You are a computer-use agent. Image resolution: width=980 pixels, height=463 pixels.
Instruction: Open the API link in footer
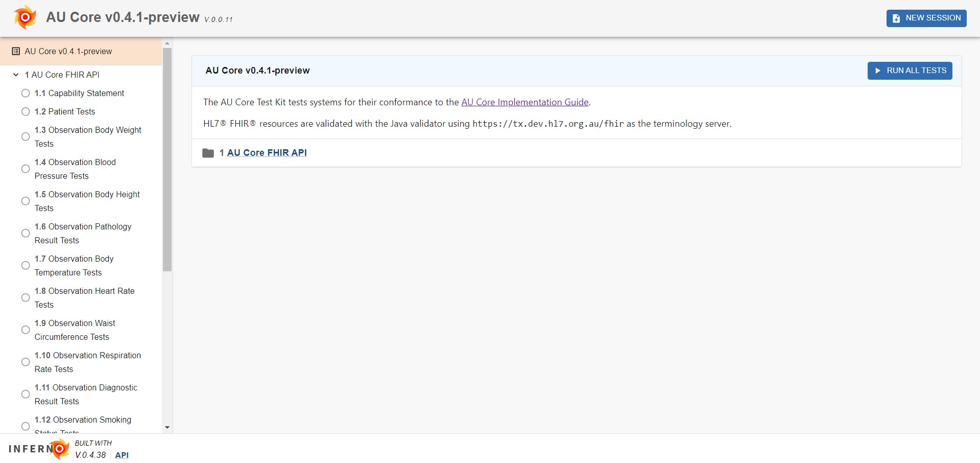(x=122, y=455)
